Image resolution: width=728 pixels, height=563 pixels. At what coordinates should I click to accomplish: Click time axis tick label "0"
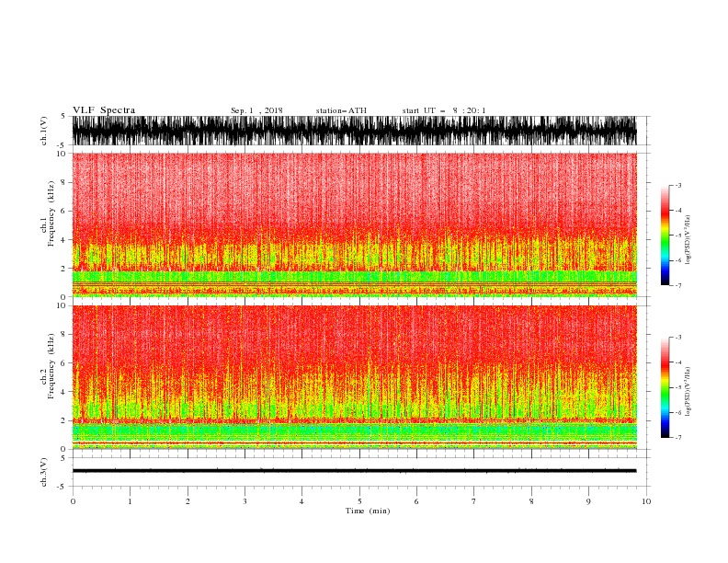click(73, 501)
